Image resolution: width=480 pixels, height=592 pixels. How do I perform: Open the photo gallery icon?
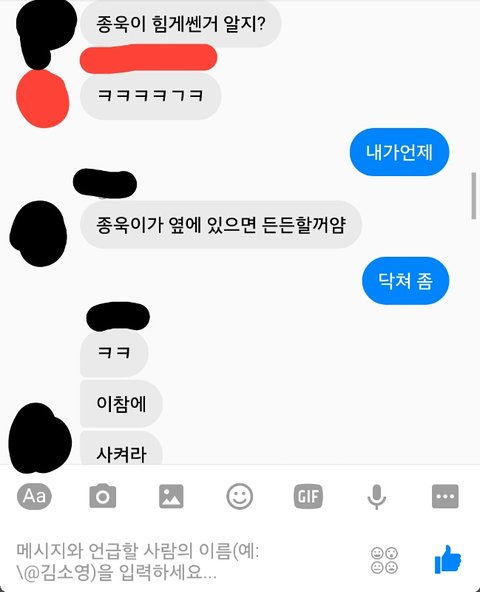[x=171, y=496]
